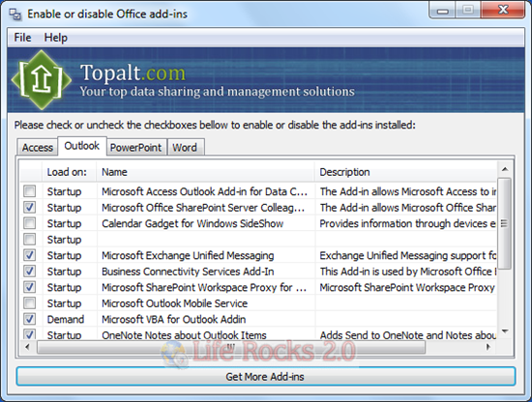Click 'Exchange Unified Messaging support' description
Screen dimensions: 532x402
pos(408,255)
